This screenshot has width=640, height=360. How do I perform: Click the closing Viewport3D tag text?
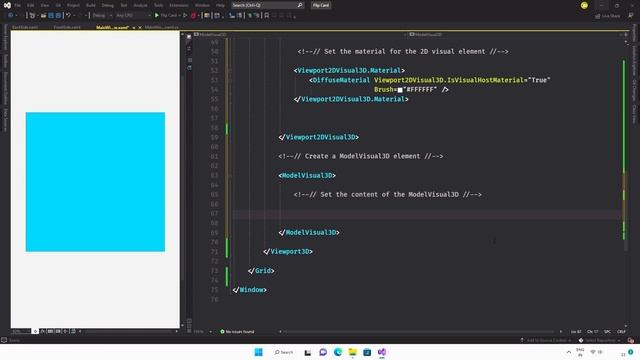pyautogui.click(x=288, y=251)
